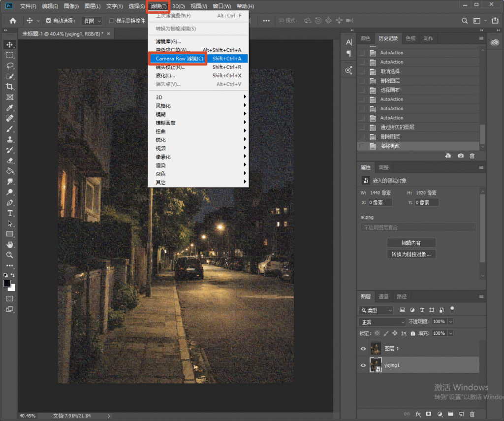The height and width of the screenshot is (421, 504).
Task: Choose 液化(L)... from filter menu
Action: [198, 75]
